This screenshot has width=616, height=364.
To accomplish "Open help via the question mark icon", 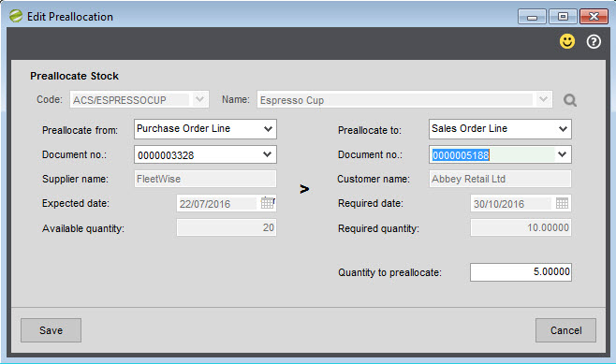I will coord(594,41).
